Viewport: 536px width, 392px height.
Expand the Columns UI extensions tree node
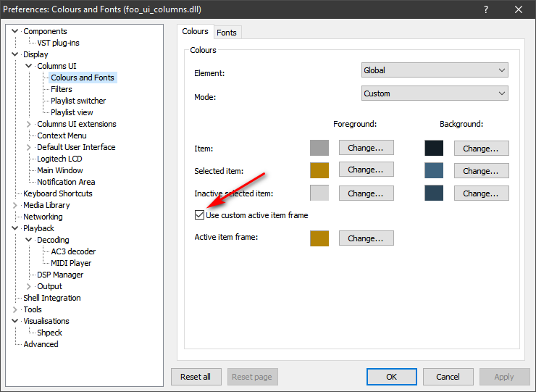tap(30, 124)
